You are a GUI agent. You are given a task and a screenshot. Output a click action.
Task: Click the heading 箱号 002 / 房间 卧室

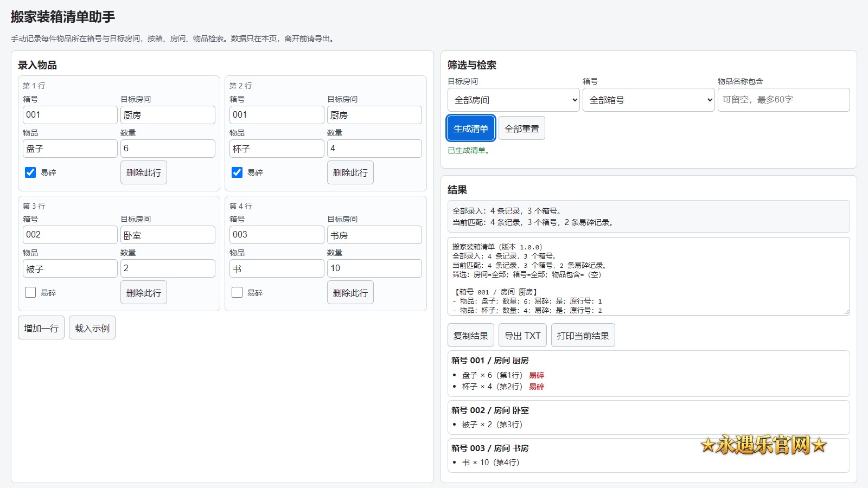tap(490, 410)
